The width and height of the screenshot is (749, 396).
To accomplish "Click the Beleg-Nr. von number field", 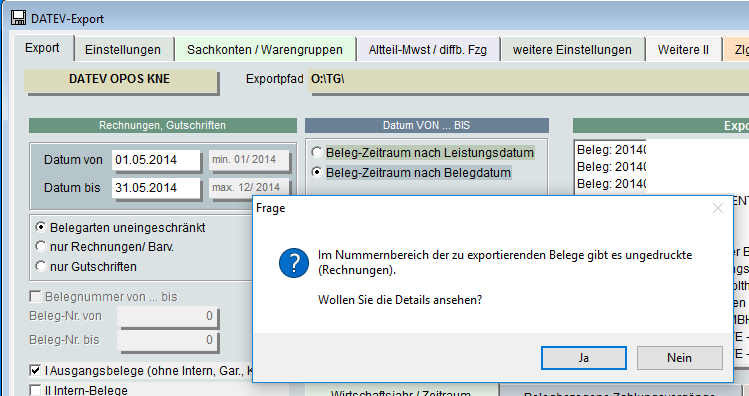I will click(x=167, y=316).
